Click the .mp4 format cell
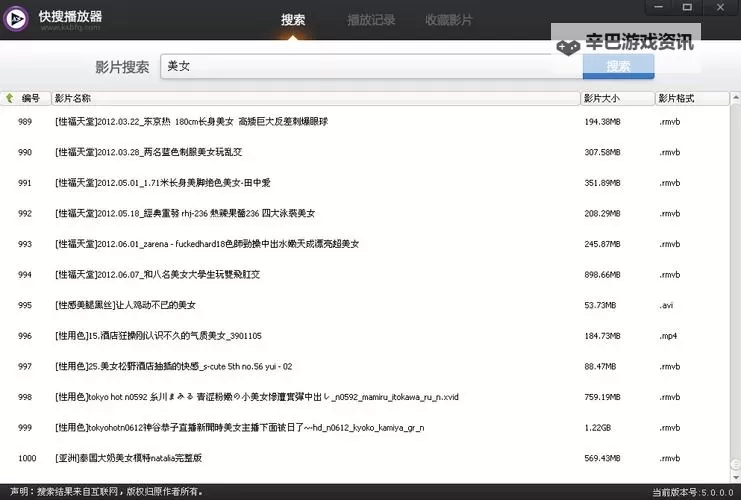Screen dimensions: 741x500 668,336
